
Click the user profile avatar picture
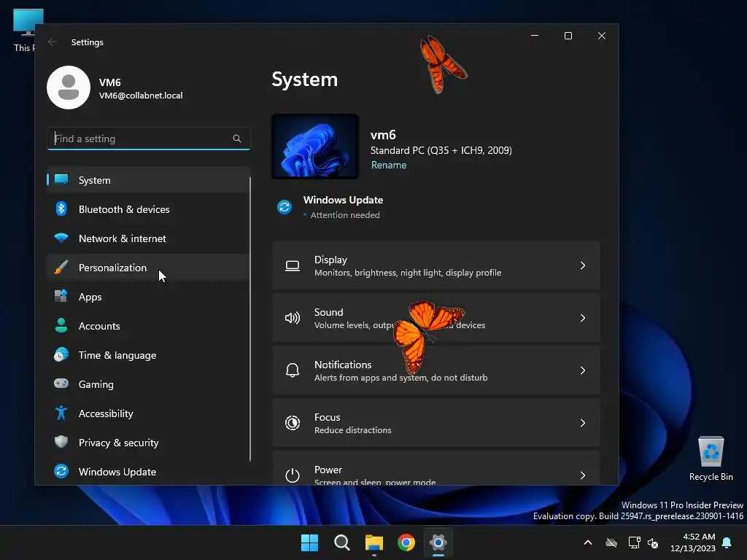coord(69,87)
